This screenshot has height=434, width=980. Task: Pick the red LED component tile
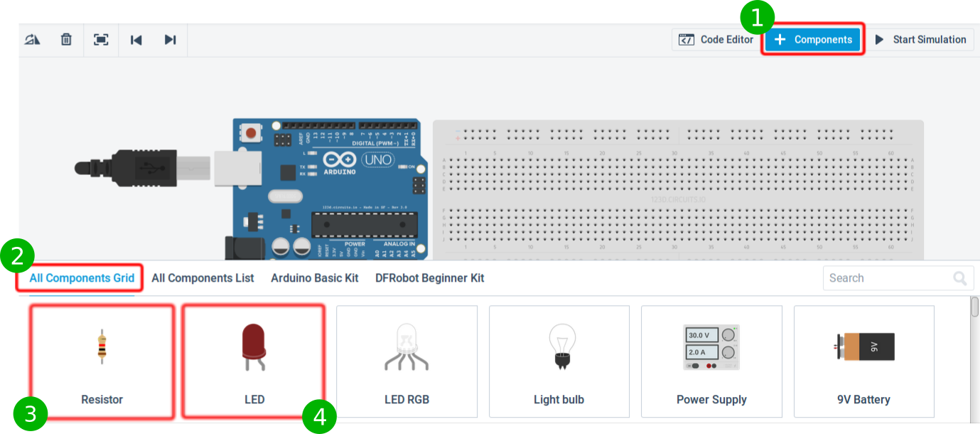[x=254, y=361]
